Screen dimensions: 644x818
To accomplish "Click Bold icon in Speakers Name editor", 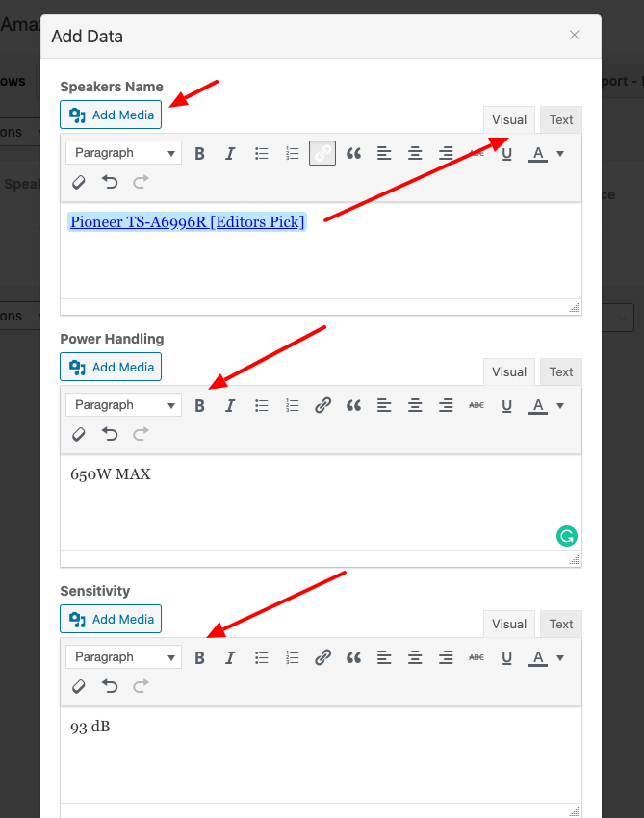I will (x=199, y=153).
